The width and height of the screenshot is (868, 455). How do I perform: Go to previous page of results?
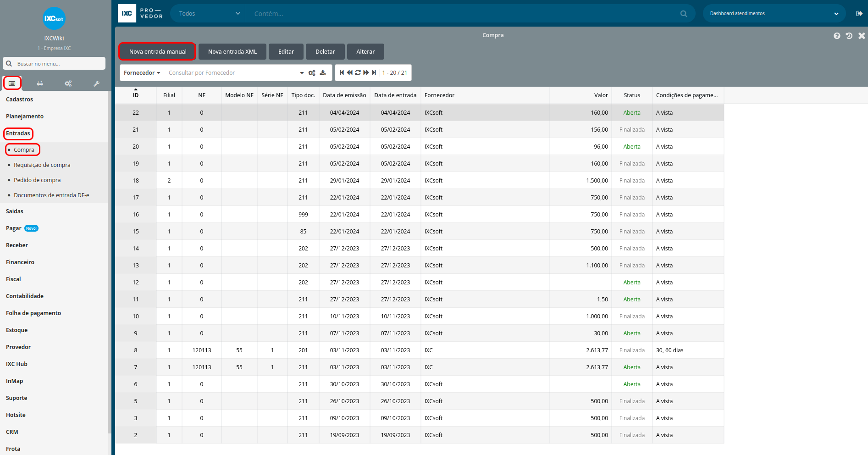350,72
